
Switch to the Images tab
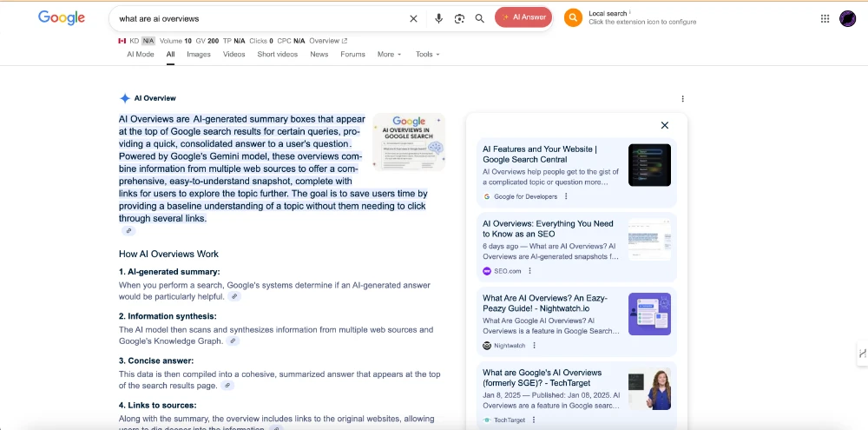(x=199, y=54)
